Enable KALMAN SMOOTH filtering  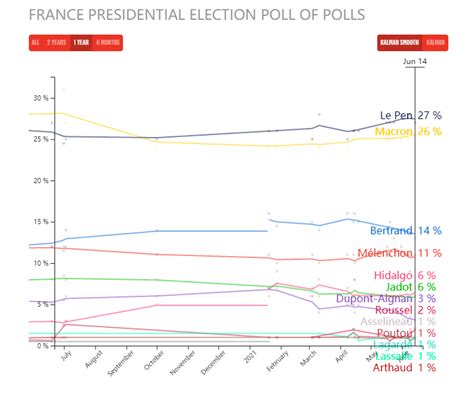pos(400,43)
